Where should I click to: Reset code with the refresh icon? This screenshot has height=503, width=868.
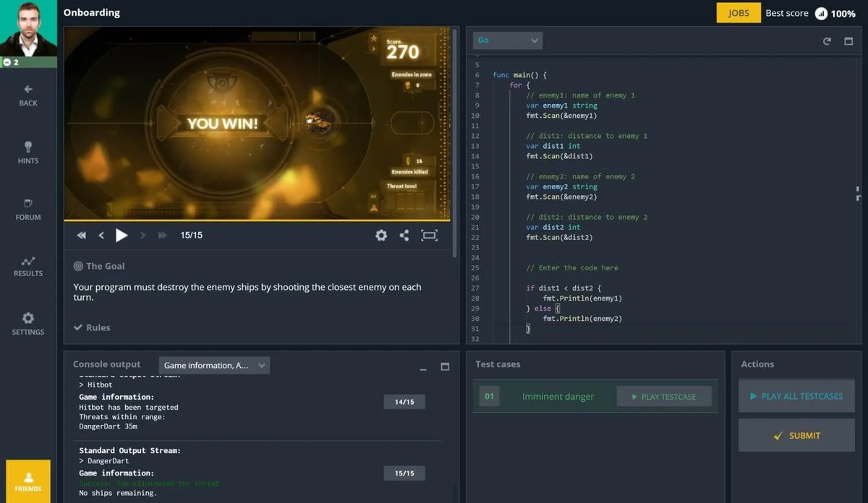coord(827,41)
